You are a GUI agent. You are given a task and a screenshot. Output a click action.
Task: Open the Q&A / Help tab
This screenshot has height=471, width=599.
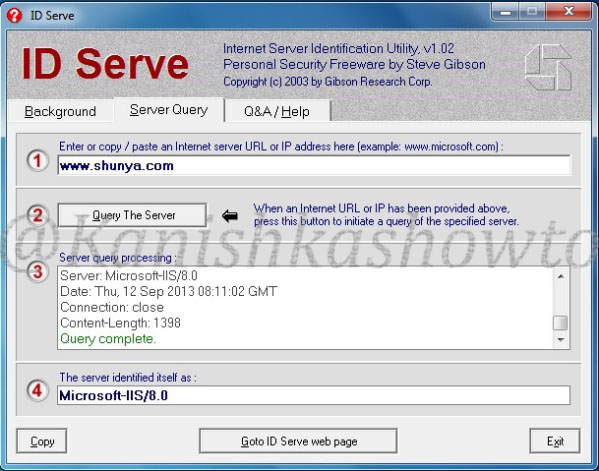[x=277, y=112]
